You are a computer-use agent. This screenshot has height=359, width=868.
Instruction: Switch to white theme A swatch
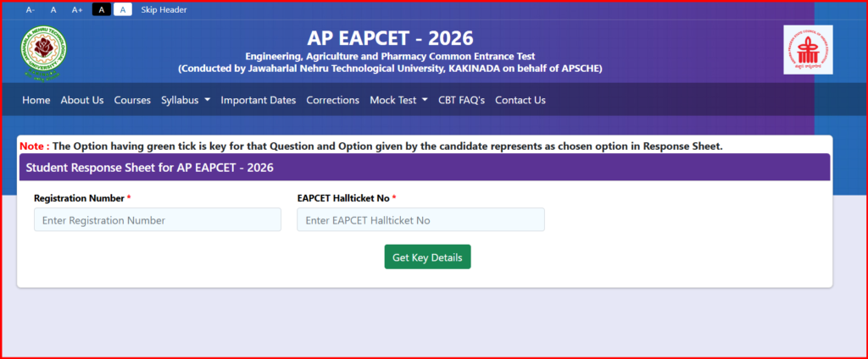(x=123, y=9)
